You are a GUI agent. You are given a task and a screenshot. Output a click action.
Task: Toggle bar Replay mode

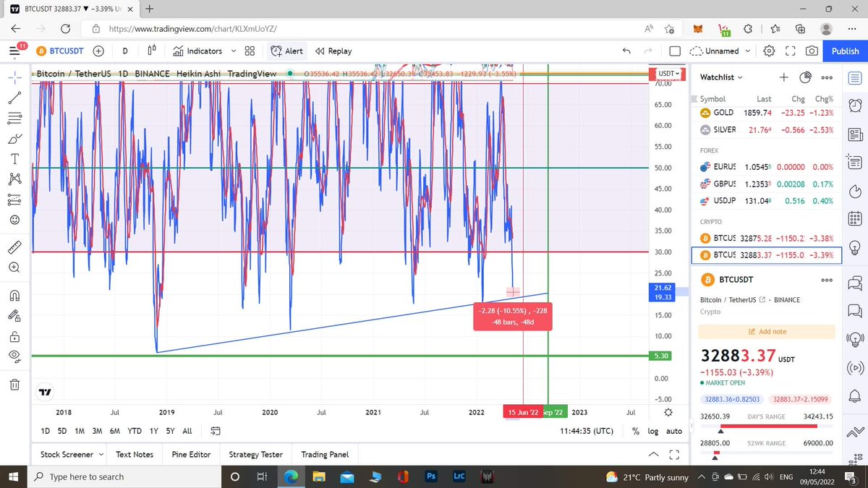(x=333, y=51)
